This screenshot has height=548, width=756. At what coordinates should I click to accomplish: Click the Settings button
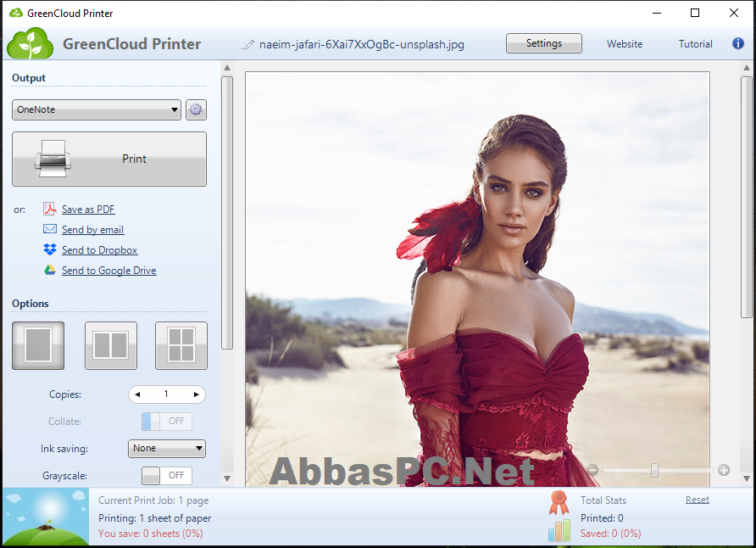pos(544,43)
